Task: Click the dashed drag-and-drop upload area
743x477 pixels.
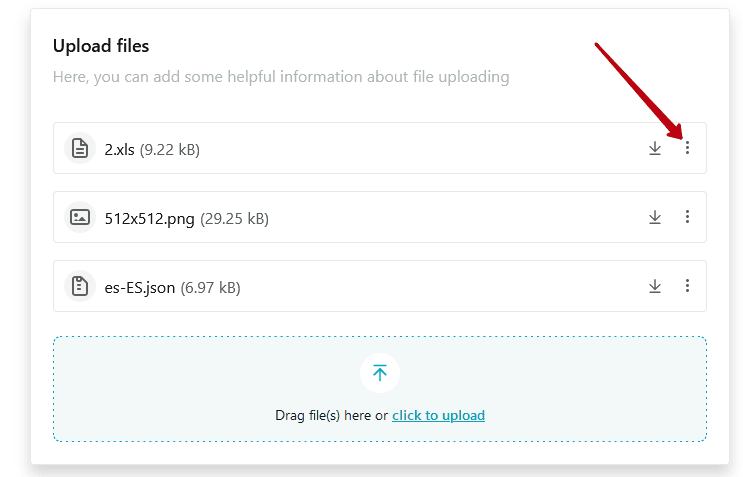Action: pos(380,389)
